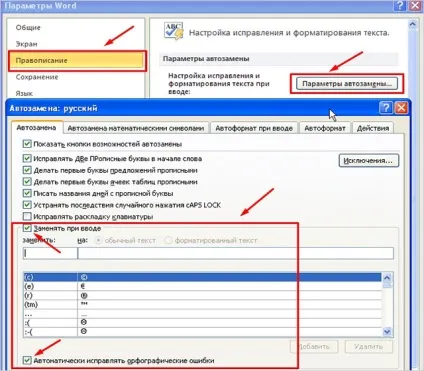Screen dimensions: 424x371
Task: Click the help button in Параметры Word title bar
Action: click(399, 6)
